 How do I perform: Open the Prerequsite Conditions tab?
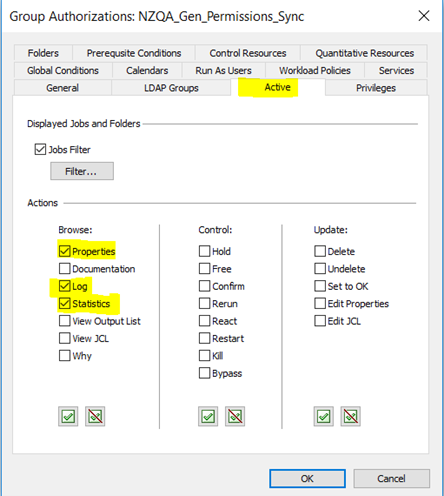[134, 53]
